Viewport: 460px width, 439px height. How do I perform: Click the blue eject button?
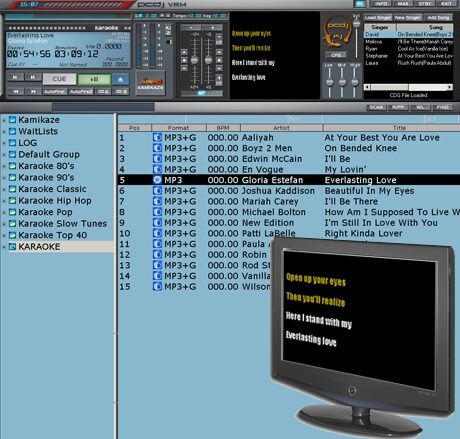pyautogui.click(x=120, y=79)
